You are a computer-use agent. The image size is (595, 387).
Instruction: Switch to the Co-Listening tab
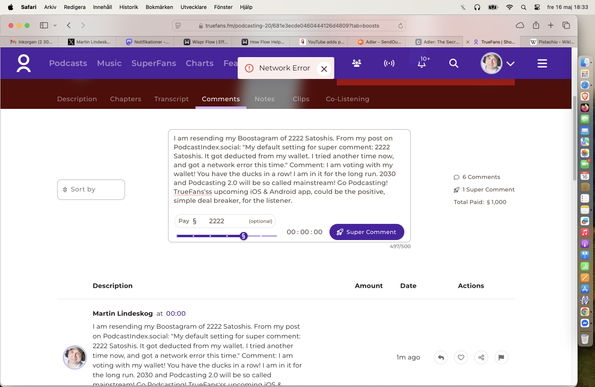click(347, 99)
